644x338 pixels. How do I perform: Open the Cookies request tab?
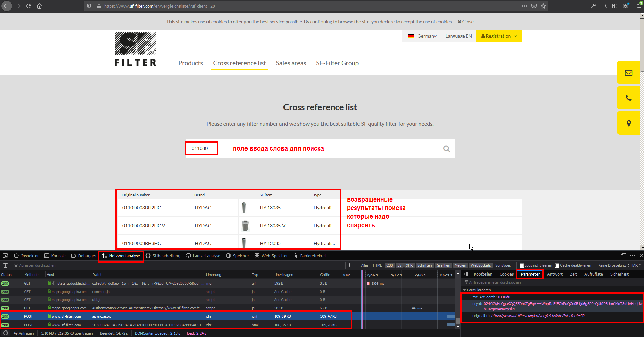coord(506,274)
